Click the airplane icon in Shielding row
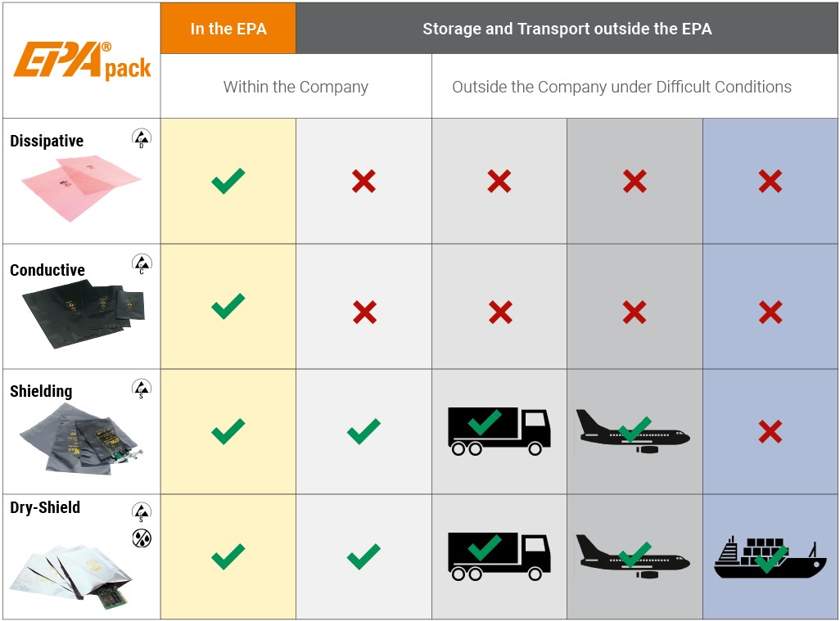 point(632,431)
